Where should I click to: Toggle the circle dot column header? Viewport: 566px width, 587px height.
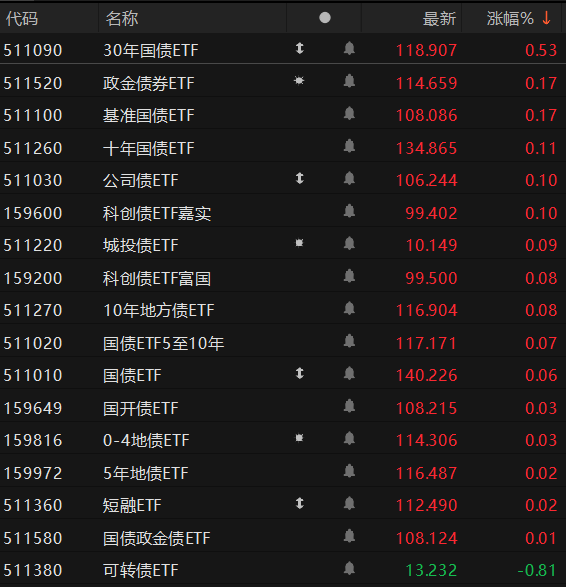(325, 18)
